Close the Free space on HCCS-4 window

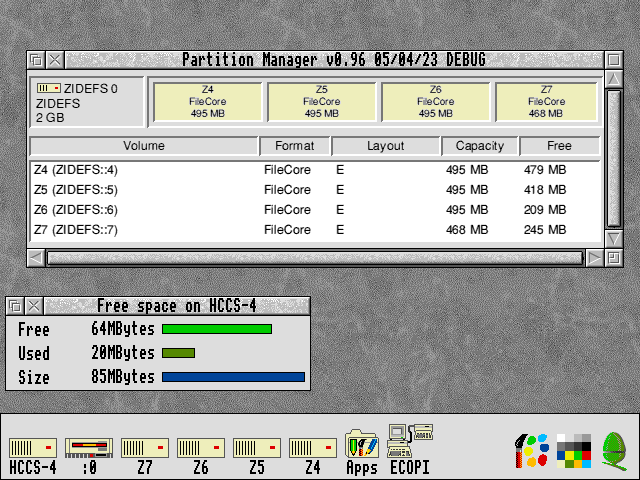(34, 306)
